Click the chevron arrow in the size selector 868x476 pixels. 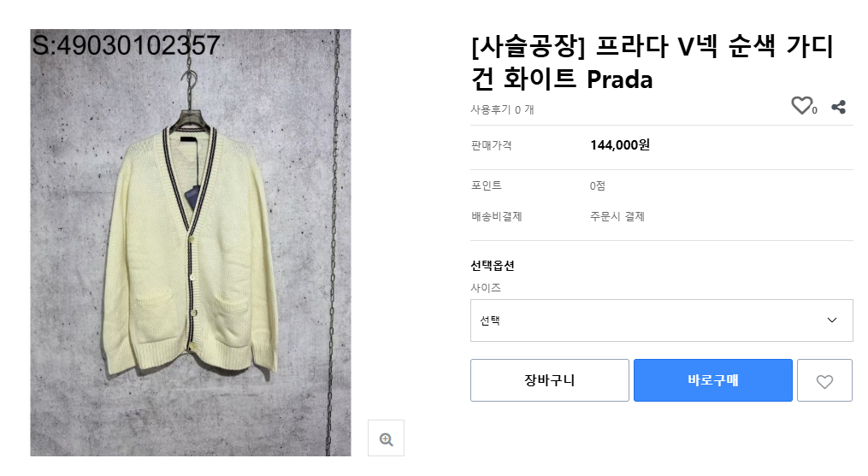(832, 320)
